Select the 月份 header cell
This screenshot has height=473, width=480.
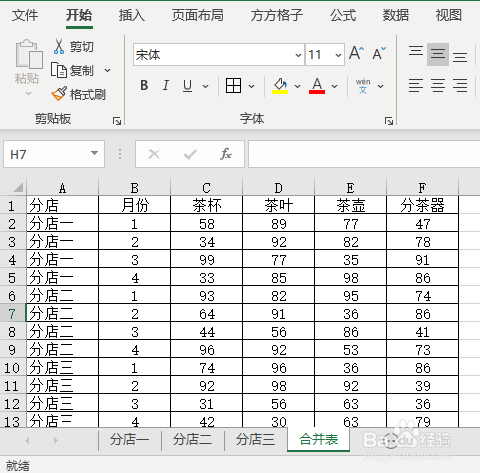134,205
